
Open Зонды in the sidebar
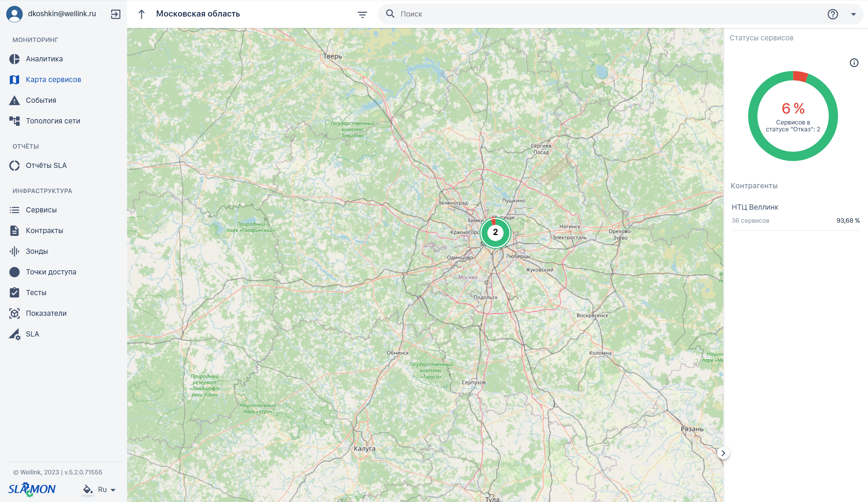tap(37, 251)
